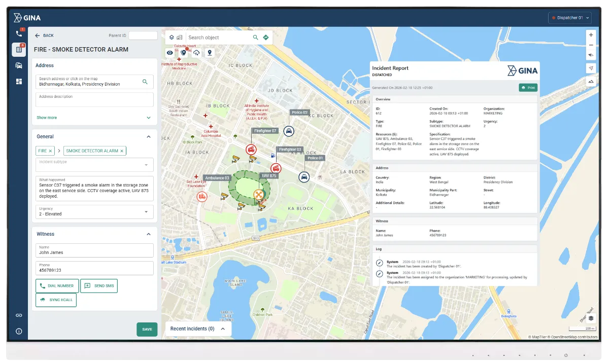Click SYNC ECALL in the Witness section
The image size is (609, 364).
(x=56, y=300)
